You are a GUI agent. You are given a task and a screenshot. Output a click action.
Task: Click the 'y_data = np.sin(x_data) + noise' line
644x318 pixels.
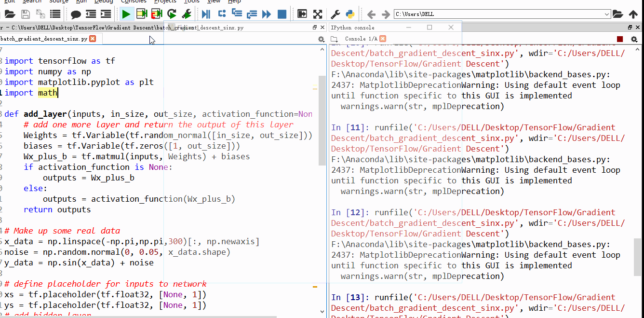pyautogui.click(x=79, y=263)
